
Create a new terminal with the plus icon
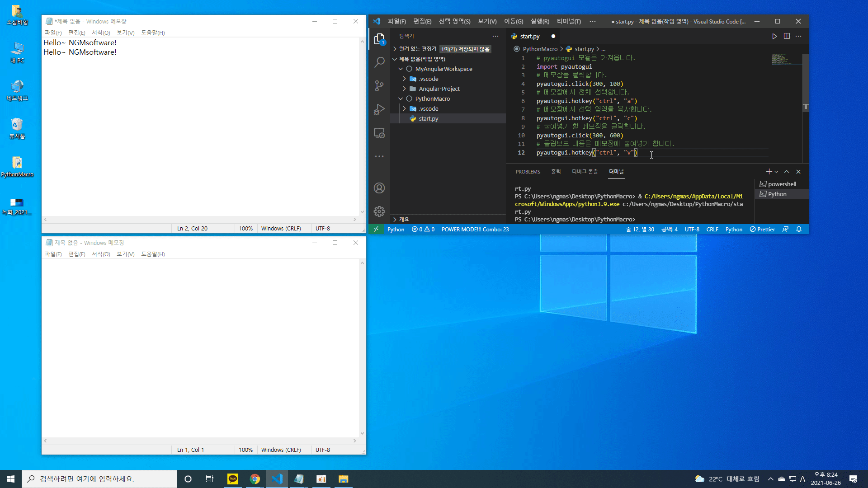(769, 172)
